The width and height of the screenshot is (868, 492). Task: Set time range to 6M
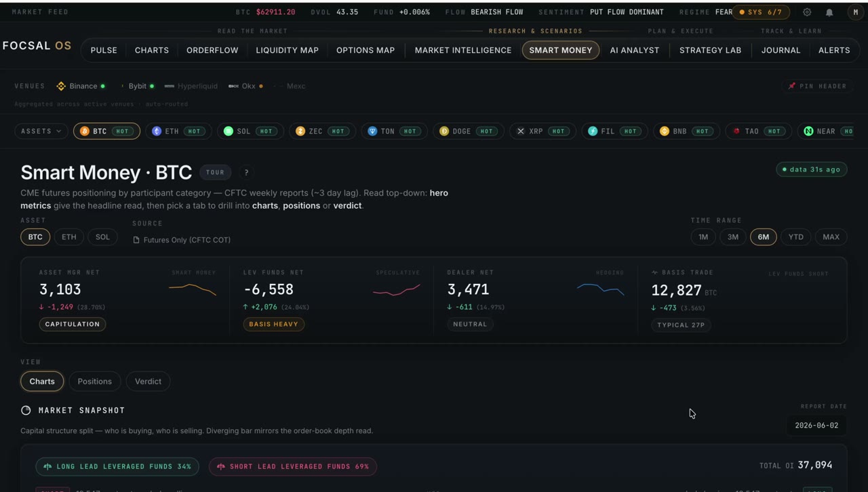click(764, 237)
